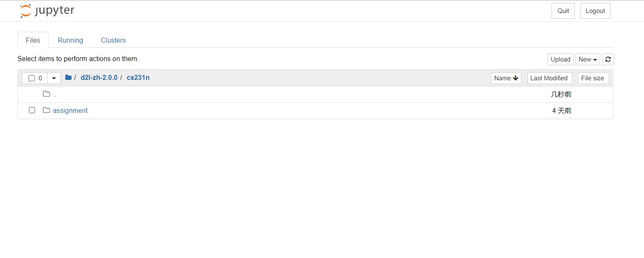644x258 pixels.
Task: Click the root folder breadcrumb icon
Action: tap(68, 78)
